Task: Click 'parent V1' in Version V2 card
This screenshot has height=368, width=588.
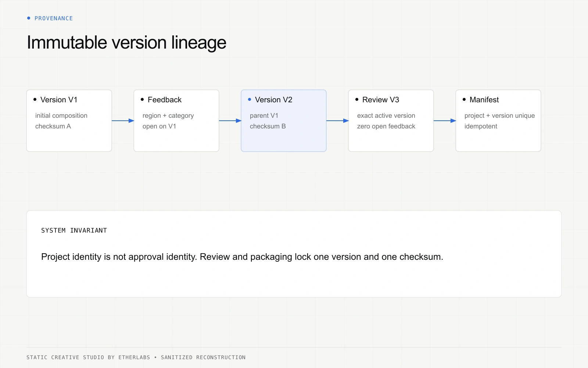Action: coord(264,116)
